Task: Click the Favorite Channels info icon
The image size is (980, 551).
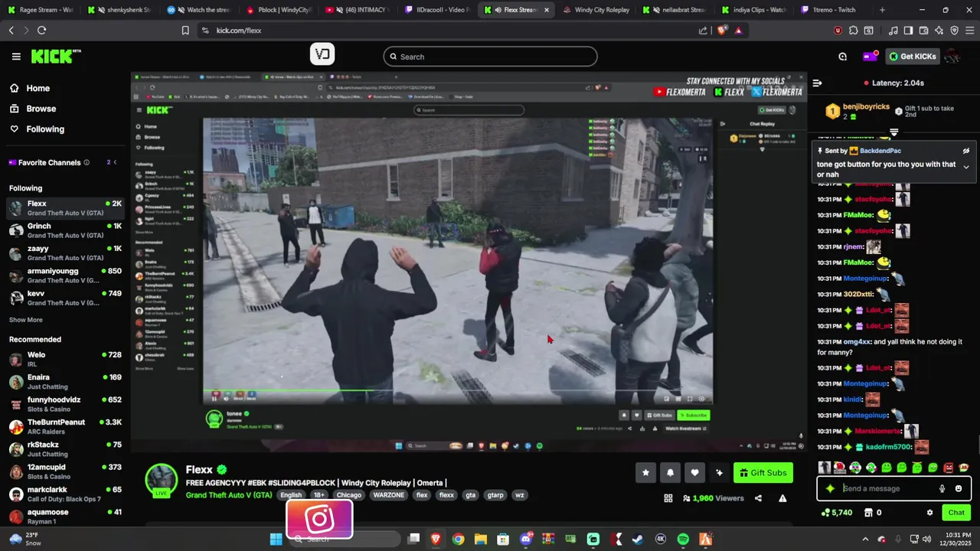Action: click(x=87, y=162)
